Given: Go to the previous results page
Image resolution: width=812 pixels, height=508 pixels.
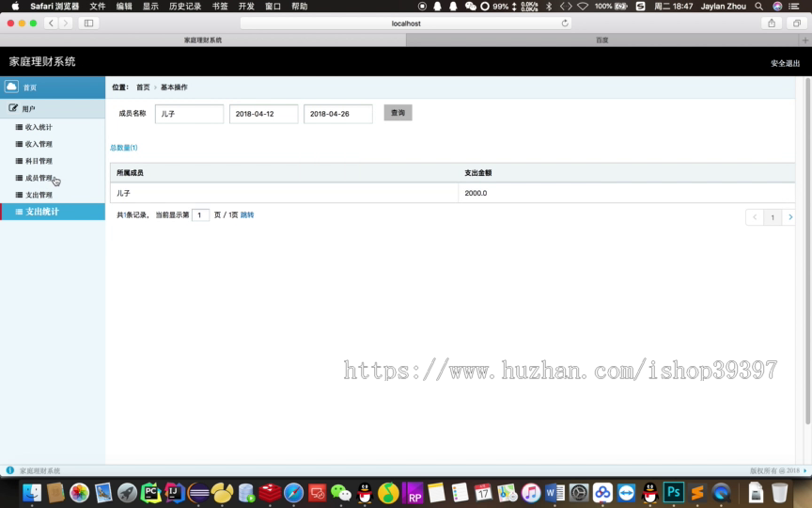Looking at the screenshot, I should [755, 217].
